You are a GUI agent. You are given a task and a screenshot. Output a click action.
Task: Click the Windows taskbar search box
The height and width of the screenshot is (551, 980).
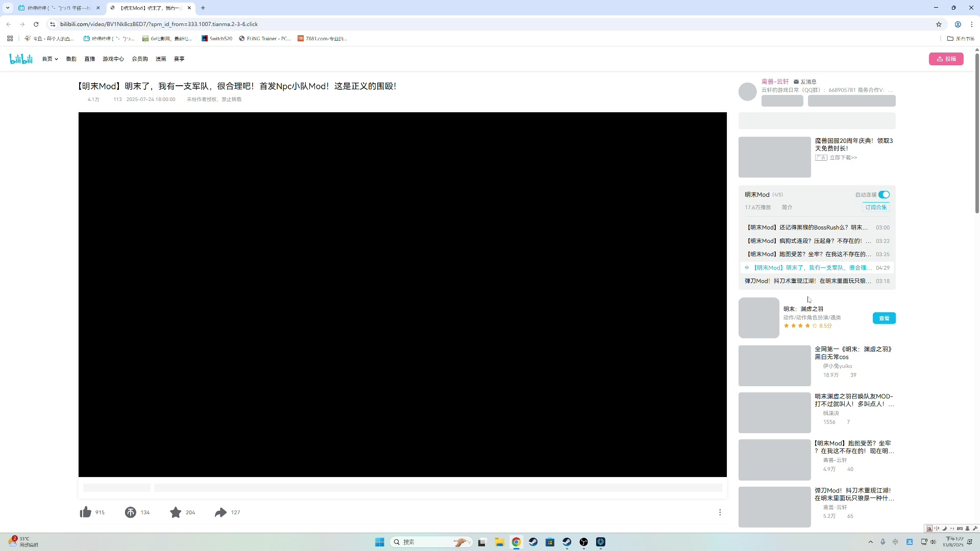point(431,542)
